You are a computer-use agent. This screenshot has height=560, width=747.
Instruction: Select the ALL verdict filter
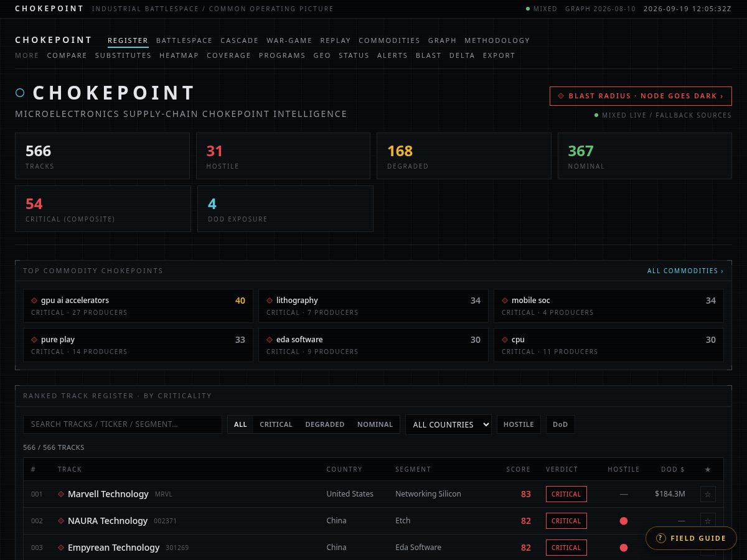(x=240, y=424)
